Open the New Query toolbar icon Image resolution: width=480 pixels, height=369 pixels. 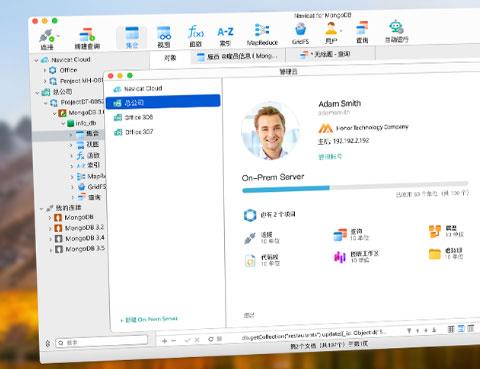(x=87, y=35)
